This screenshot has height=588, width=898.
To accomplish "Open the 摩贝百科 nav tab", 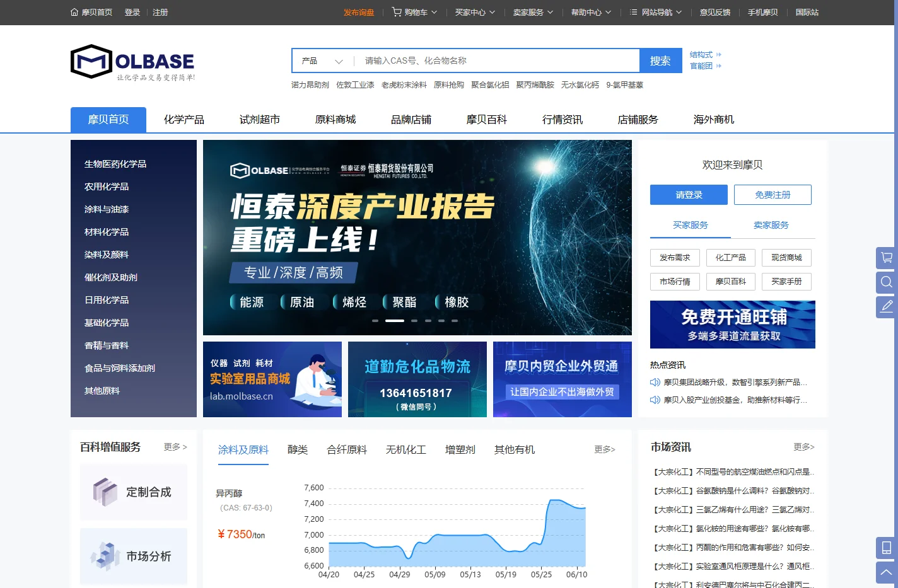I will point(487,120).
